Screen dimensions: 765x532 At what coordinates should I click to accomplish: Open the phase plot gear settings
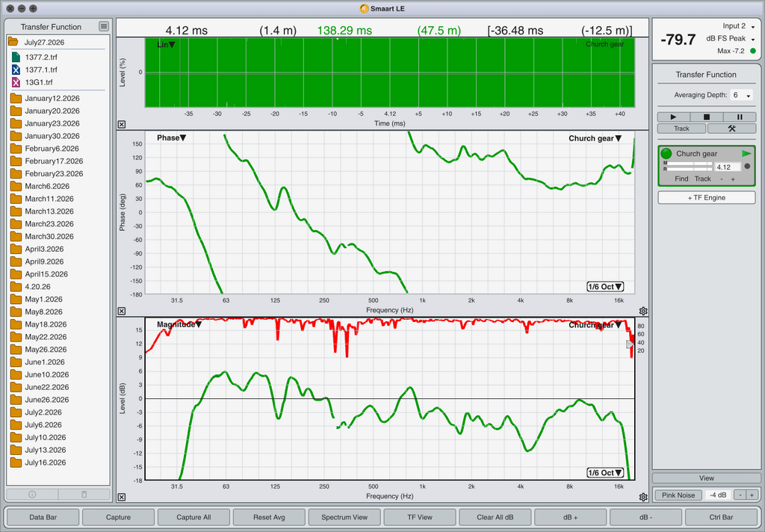(x=643, y=311)
